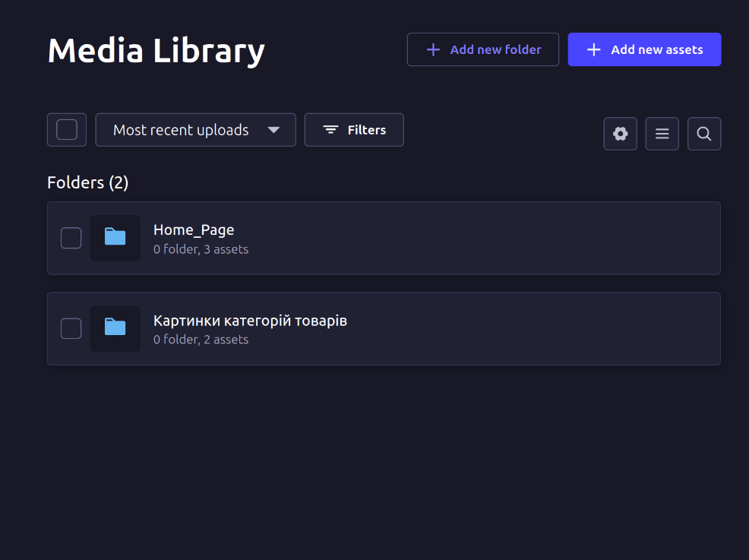Check the Home_Page folder checkbox
The height and width of the screenshot is (560, 749).
click(71, 238)
